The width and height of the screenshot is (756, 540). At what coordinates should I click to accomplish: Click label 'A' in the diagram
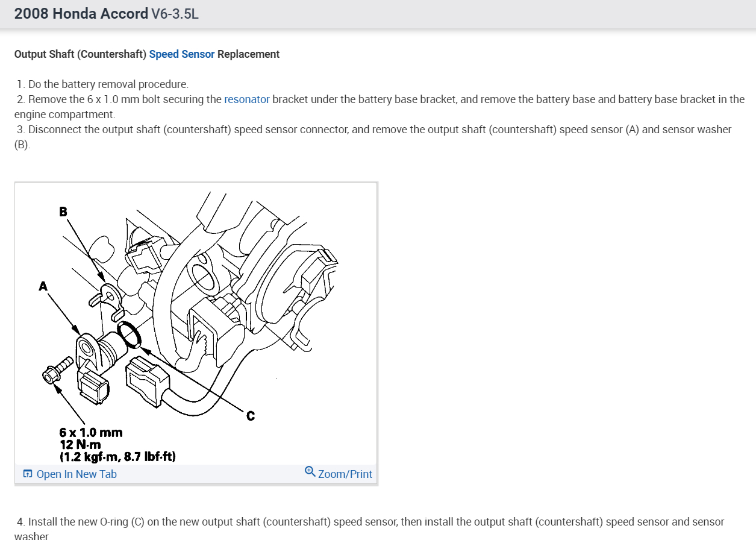(43, 286)
